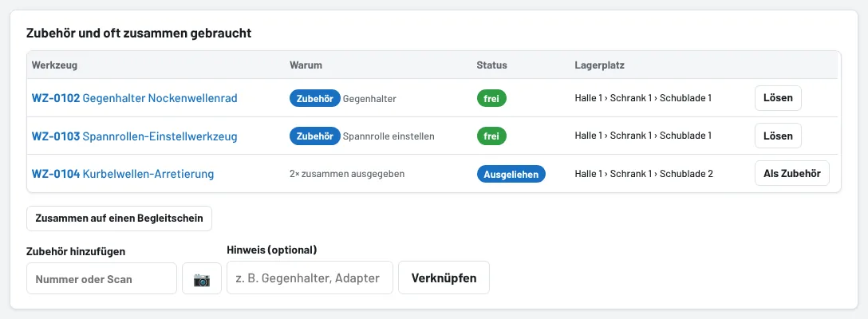Viewport: 868px width, 319px height.
Task: Focus the Nummer oder Scan input
Action: pyautogui.click(x=101, y=278)
